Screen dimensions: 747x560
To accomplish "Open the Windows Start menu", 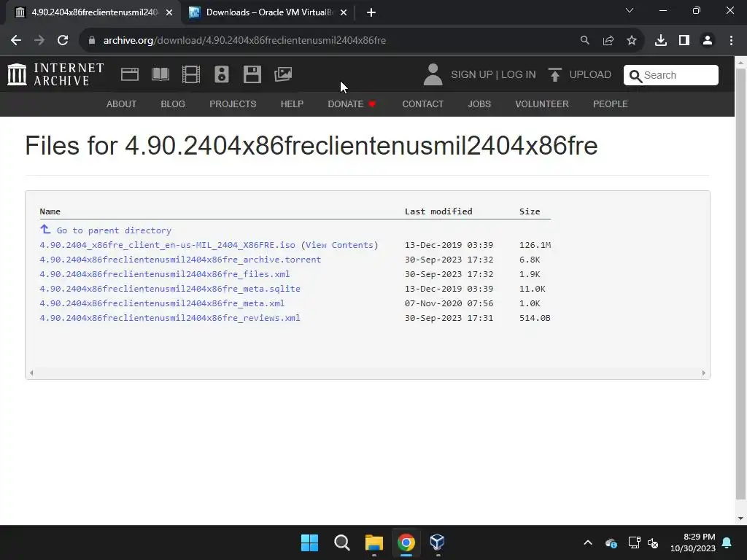I will click(309, 542).
